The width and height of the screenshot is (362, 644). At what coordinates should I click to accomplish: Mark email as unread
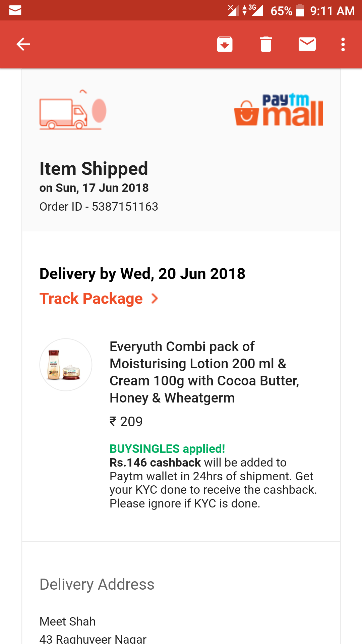coord(307,44)
